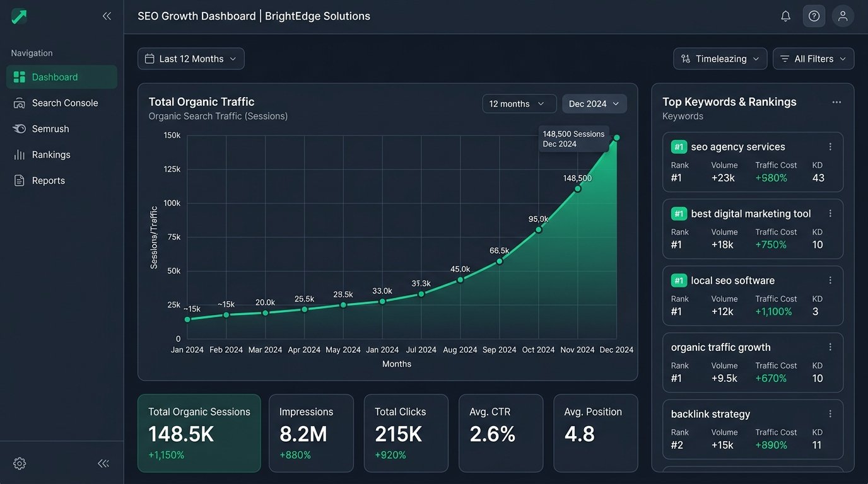This screenshot has width=868, height=484.
Task: Select the Impressions 8.2M card
Action: (x=312, y=434)
